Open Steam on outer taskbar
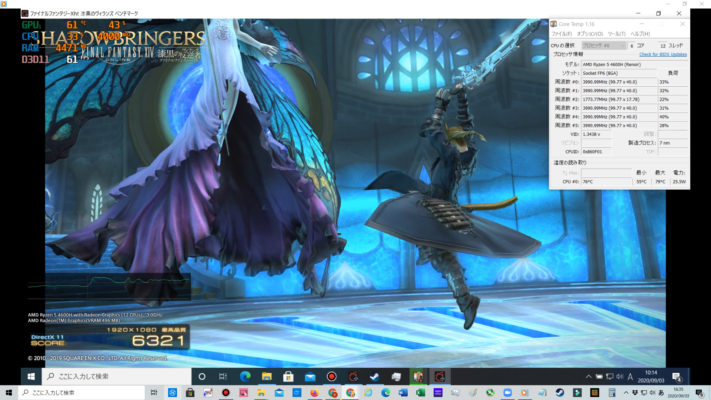 pyautogui.click(x=560, y=393)
